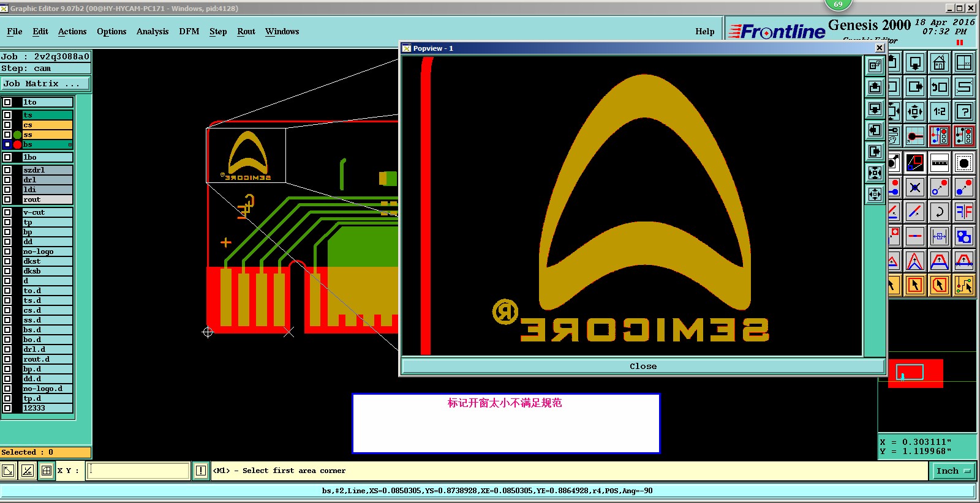Select the 'rout.d' layer row
The width and height of the screenshot is (980, 503).
(x=48, y=359)
